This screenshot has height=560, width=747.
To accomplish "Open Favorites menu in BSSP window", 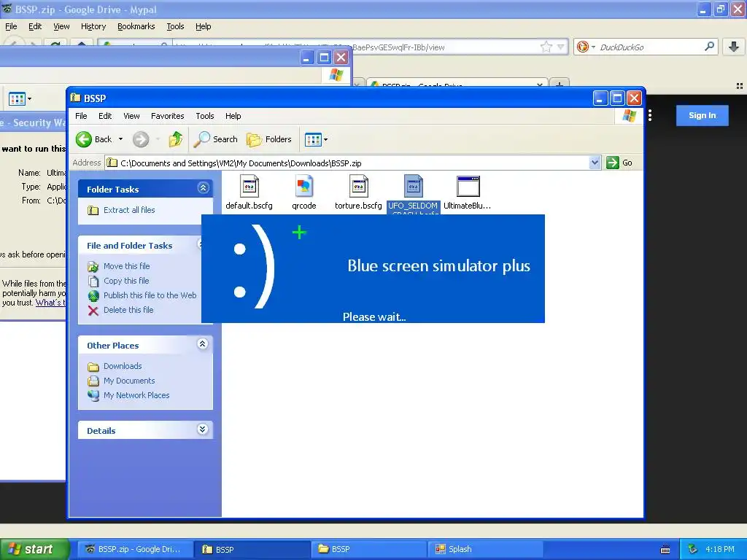I will pyautogui.click(x=167, y=116).
